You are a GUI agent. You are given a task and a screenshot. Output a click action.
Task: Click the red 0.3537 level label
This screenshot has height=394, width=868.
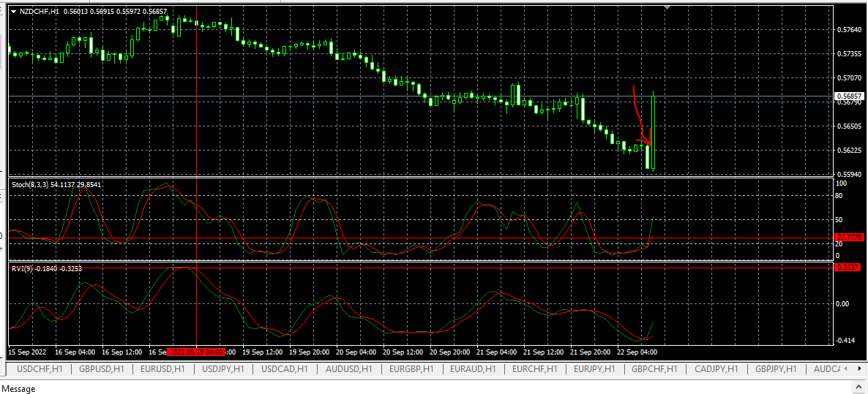coord(848,268)
